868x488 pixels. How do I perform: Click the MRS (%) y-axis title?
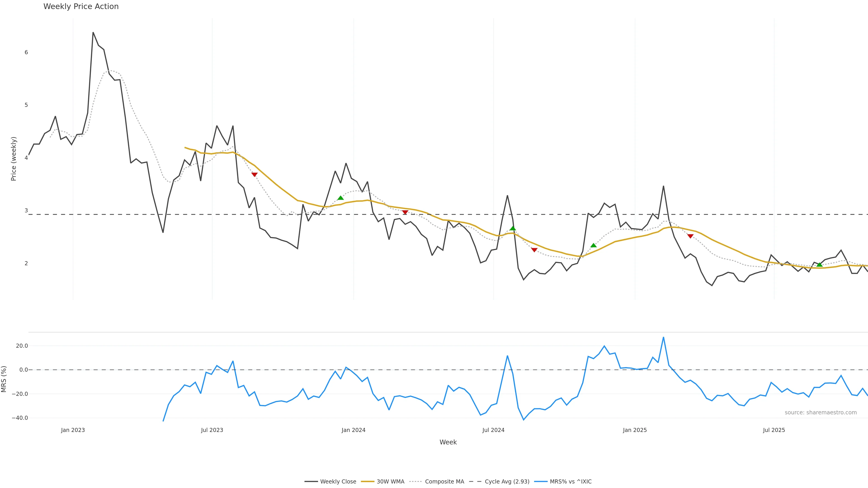[4, 379]
